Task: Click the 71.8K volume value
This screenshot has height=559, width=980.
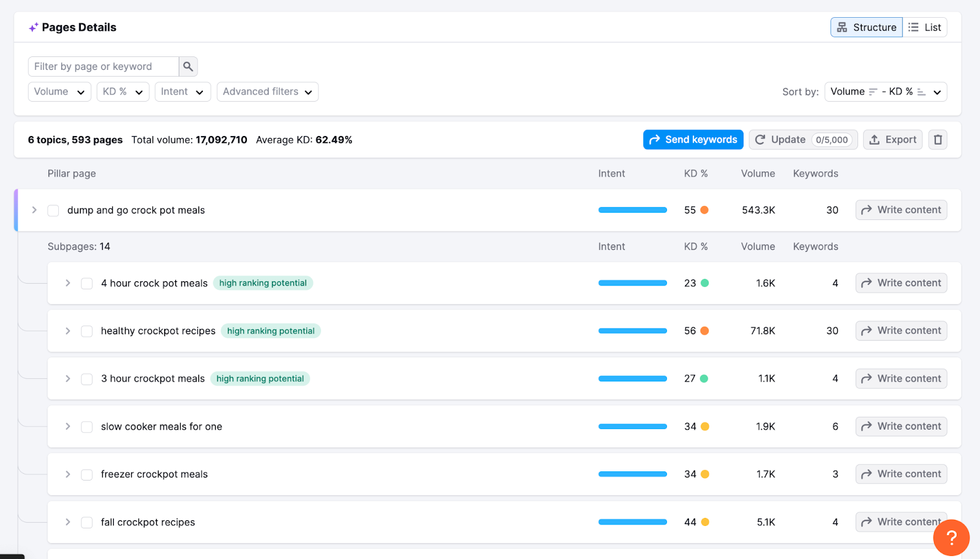Action: click(x=763, y=331)
